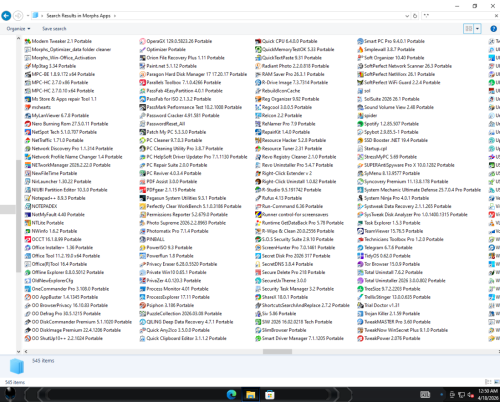This screenshot has width=500, height=402.
Task: Select NTLite Portable entry
Action: pyautogui.click(x=44, y=223)
